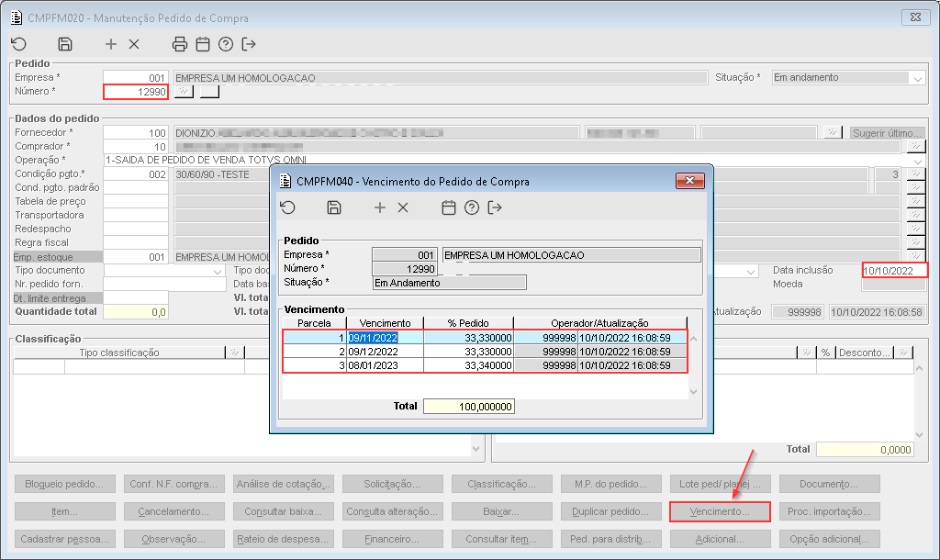Click lookup icon at end of Comprador row
940x560 pixels.
(915, 146)
